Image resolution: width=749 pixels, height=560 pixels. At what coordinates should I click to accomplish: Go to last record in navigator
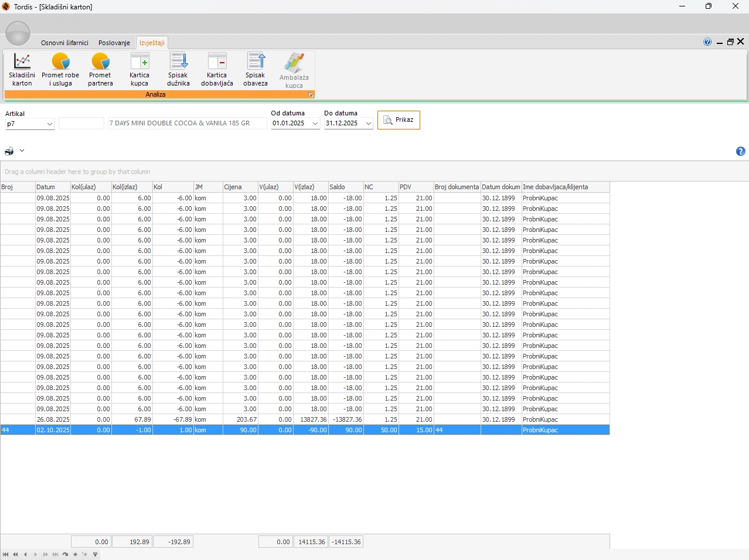[55, 554]
